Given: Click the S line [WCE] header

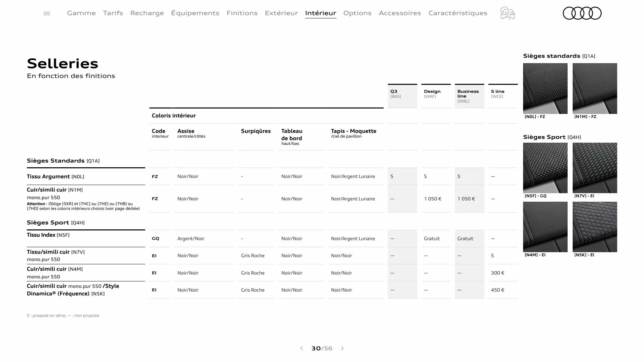Looking at the screenshot, I should pos(503,96).
